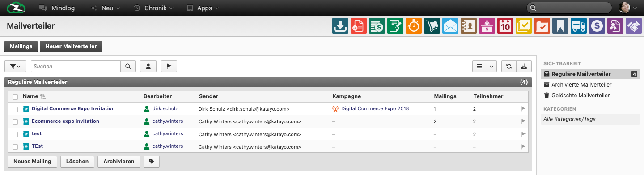Open the pink cashier desk app icon

[x=487, y=26]
